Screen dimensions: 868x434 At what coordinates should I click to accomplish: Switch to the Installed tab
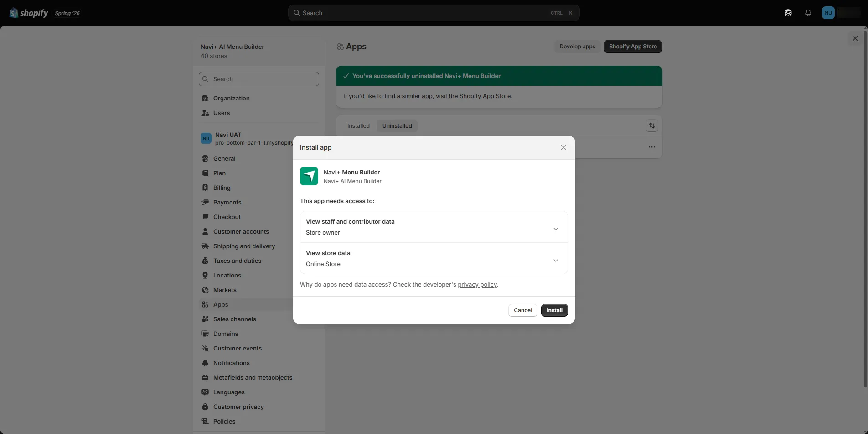coord(358,126)
